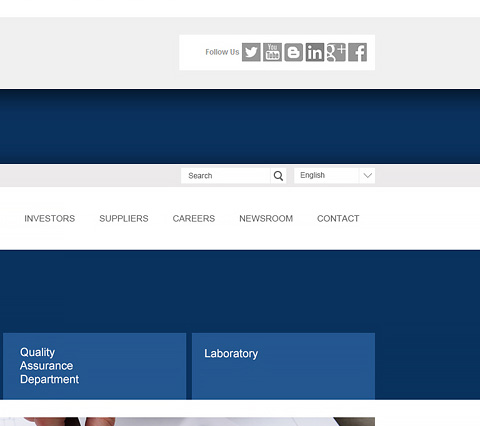Open the CAREERS navigation item
480x426 pixels.
194,219
